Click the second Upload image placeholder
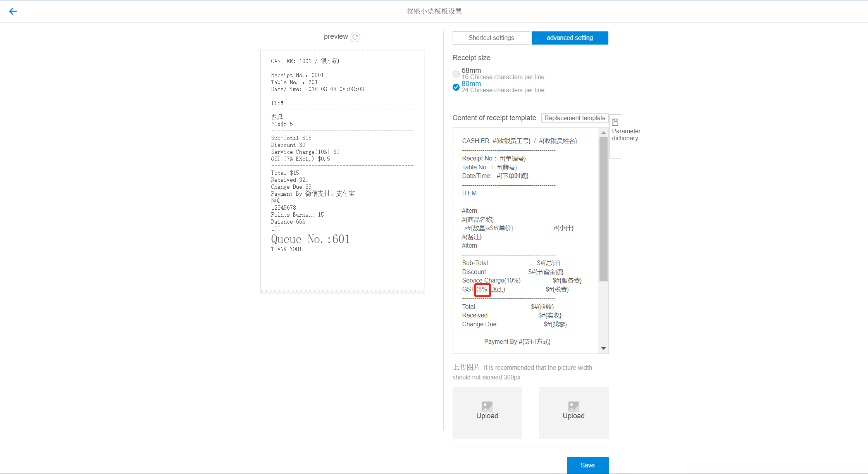 tap(573, 412)
